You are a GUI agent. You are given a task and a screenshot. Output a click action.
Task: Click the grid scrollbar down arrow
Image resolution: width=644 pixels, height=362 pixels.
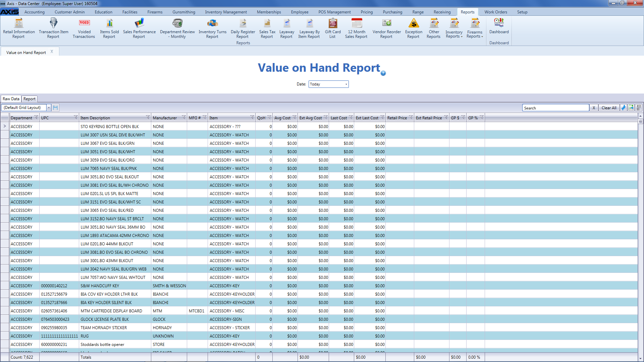[x=641, y=359]
